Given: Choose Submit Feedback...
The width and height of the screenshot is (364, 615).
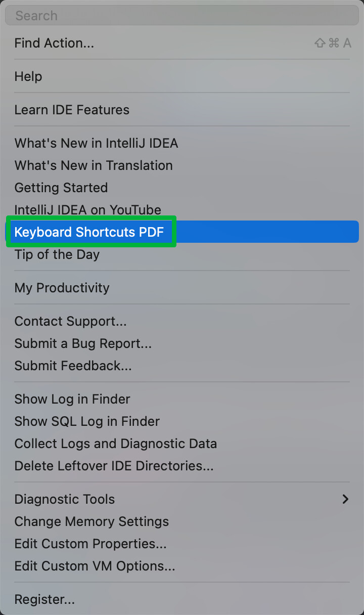Looking at the screenshot, I should click(182, 366).
